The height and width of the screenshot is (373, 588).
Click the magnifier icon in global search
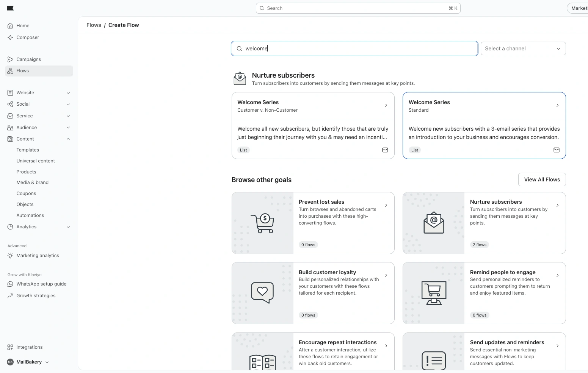coord(262,8)
